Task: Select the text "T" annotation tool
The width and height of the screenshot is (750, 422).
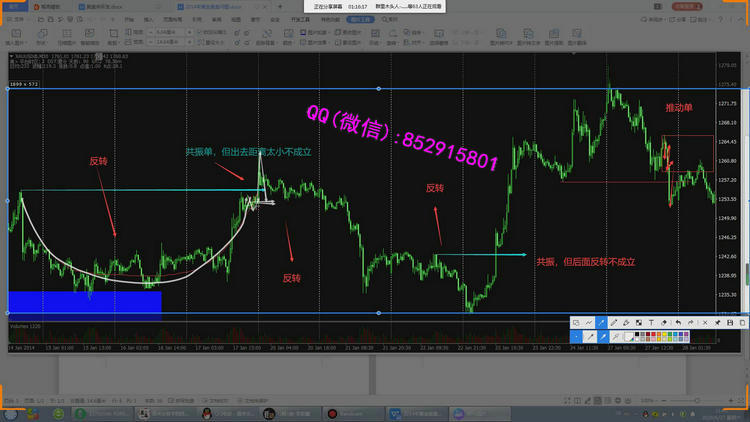Action: tap(652, 322)
